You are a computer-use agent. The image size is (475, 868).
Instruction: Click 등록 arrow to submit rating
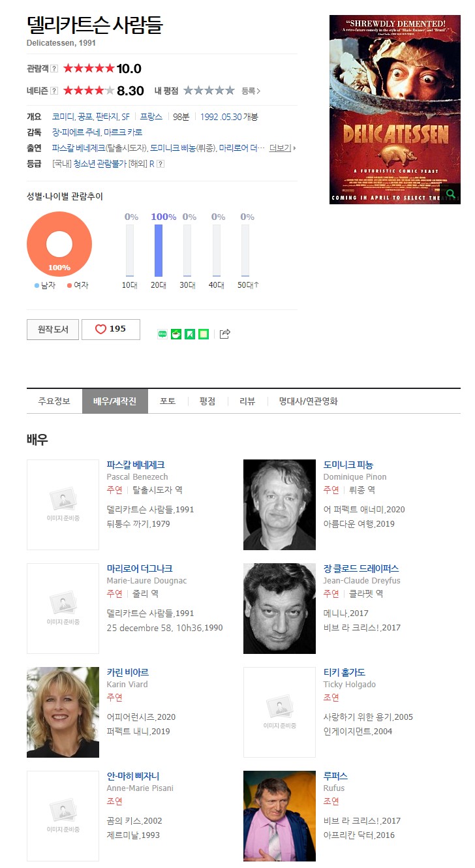(x=251, y=91)
